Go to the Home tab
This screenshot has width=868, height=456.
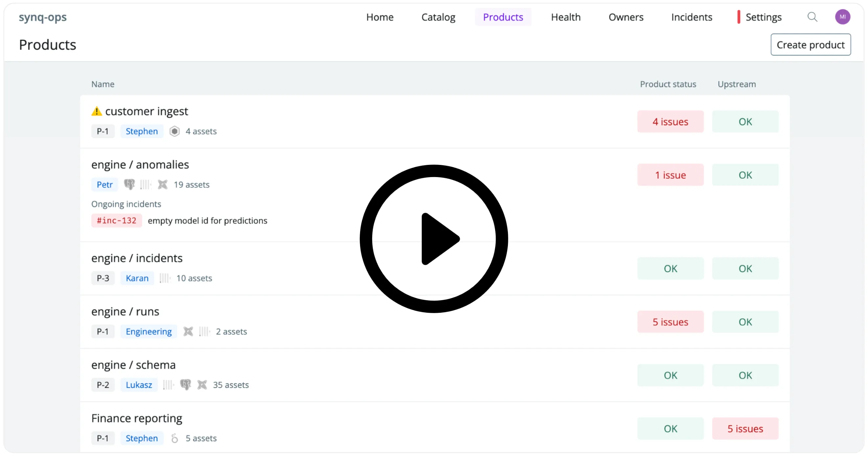(380, 17)
